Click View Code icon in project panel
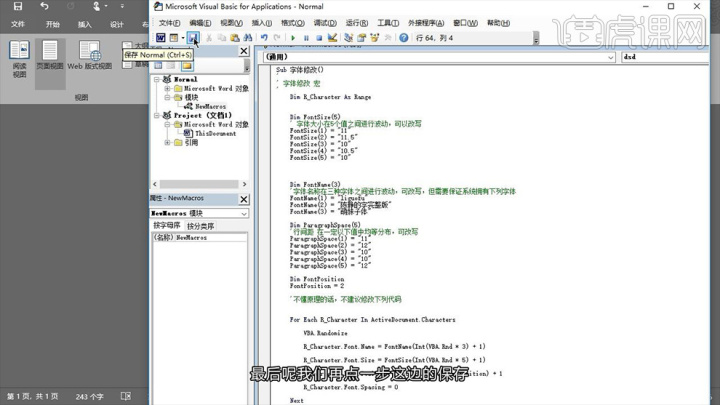The width and height of the screenshot is (720, 405). point(158,66)
